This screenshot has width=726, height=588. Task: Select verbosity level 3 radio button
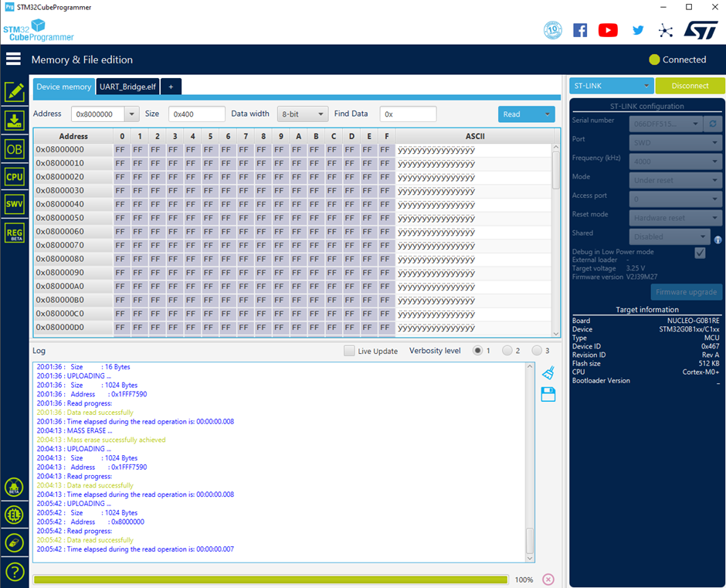tap(537, 351)
